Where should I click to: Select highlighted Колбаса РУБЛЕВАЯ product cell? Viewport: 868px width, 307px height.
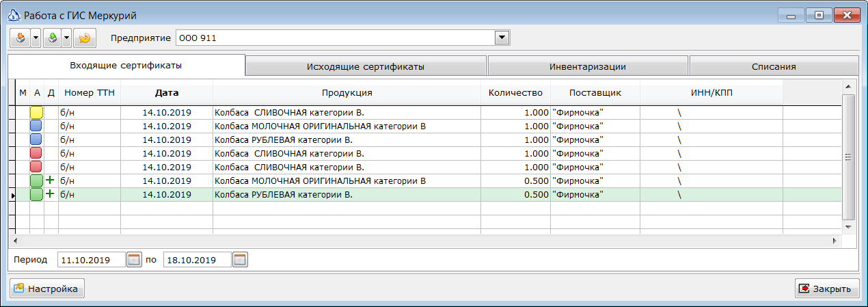click(x=347, y=195)
